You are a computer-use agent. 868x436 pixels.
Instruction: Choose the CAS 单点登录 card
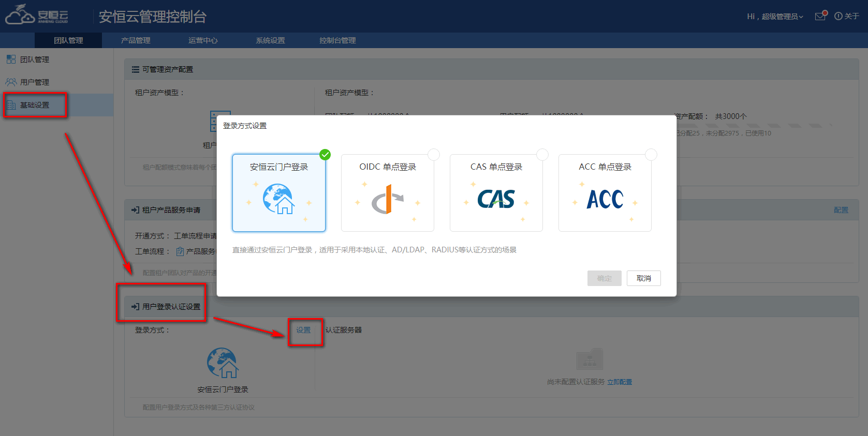click(496, 193)
